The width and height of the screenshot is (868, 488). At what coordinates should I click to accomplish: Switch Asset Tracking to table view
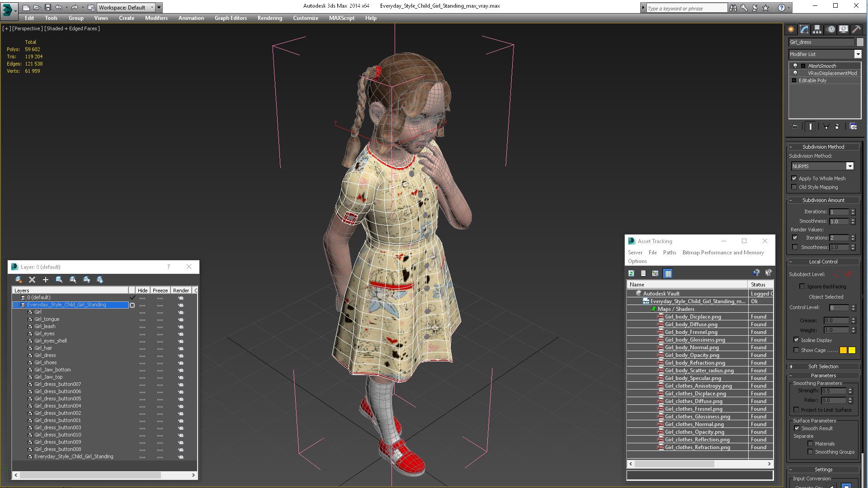[x=668, y=273]
